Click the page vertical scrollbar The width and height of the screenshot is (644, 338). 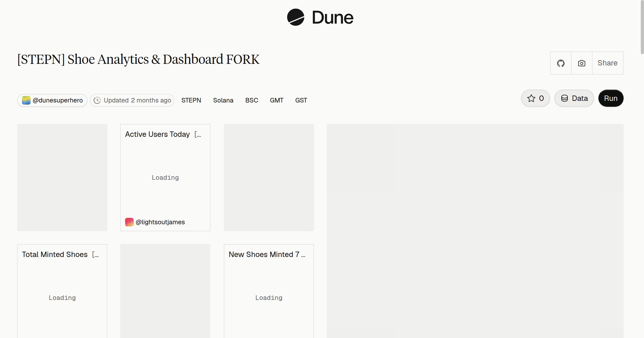click(642, 27)
